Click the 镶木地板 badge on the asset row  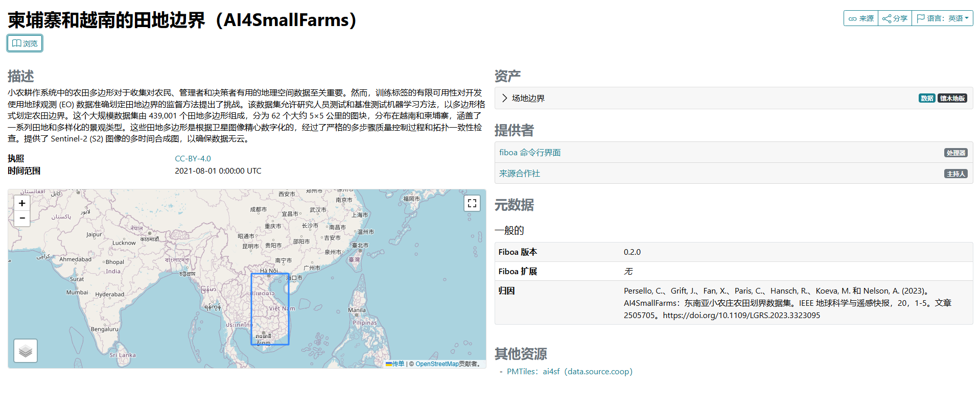click(952, 99)
